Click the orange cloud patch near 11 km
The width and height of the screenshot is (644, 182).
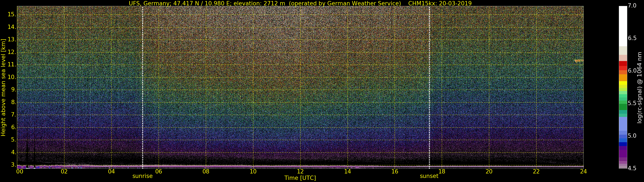[579, 61]
